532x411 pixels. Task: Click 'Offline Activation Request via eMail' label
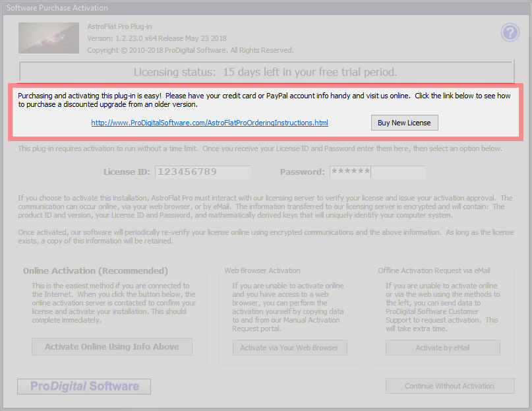(x=434, y=270)
